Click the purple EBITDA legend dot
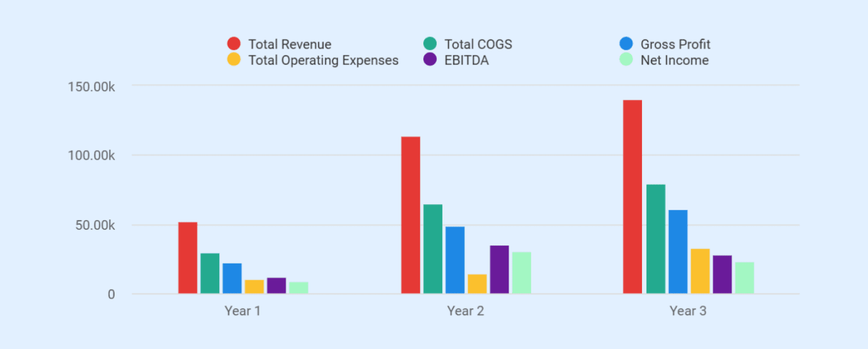Screen dimensions: 868x349 [430, 59]
